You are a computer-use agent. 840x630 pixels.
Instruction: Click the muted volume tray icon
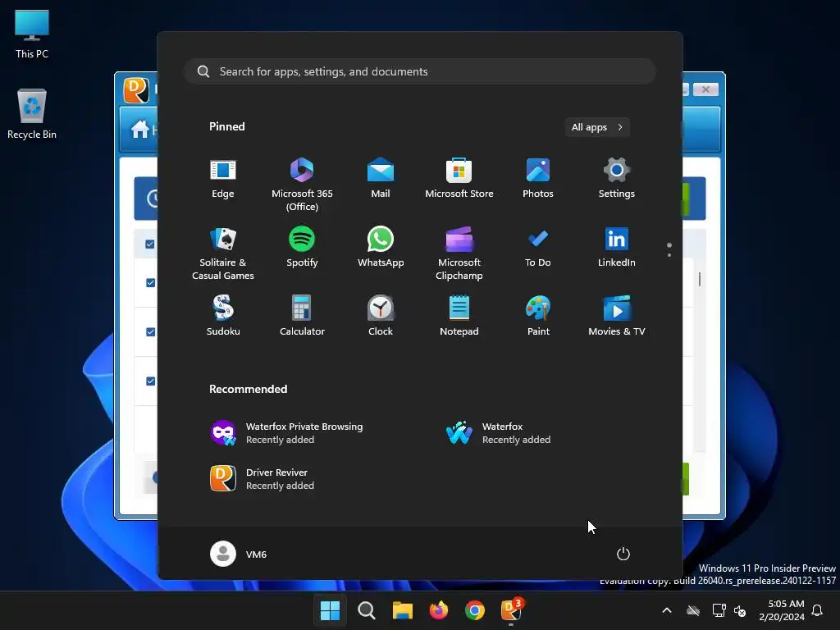[740, 610]
